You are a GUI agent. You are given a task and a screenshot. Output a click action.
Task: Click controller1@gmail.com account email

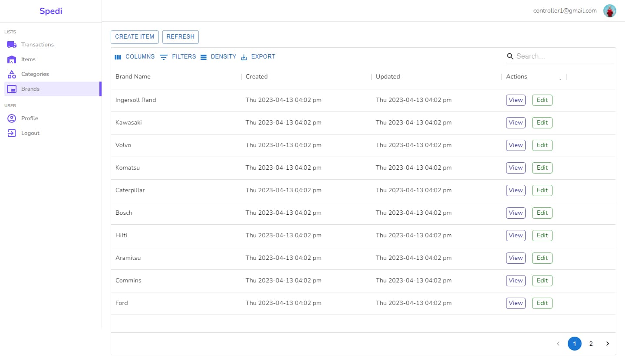coord(565,11)
